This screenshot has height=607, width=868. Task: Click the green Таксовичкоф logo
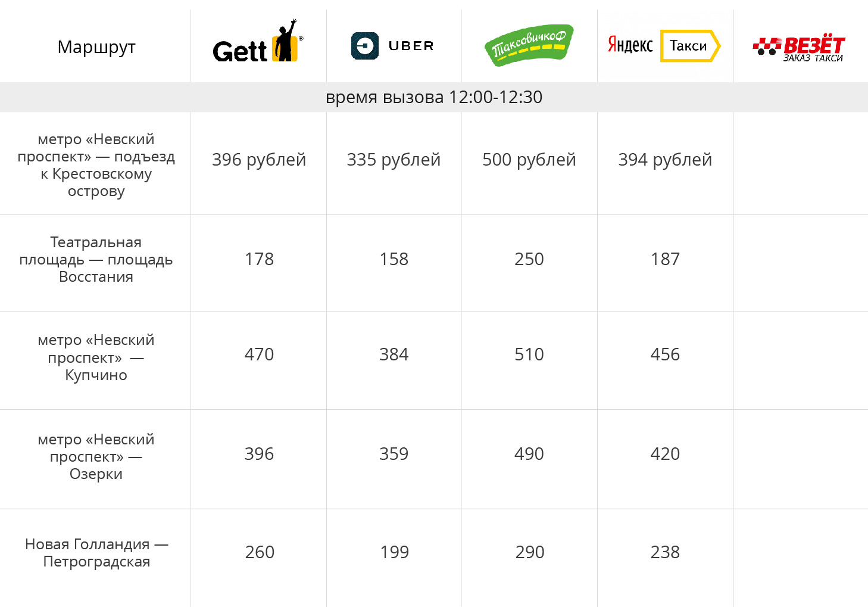529,45
